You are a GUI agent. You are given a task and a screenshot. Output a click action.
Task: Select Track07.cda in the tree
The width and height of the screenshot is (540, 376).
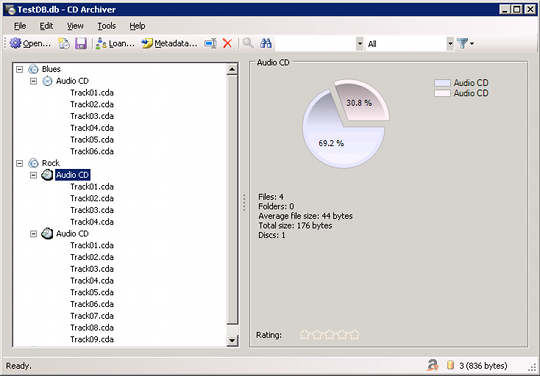[92, 316]
